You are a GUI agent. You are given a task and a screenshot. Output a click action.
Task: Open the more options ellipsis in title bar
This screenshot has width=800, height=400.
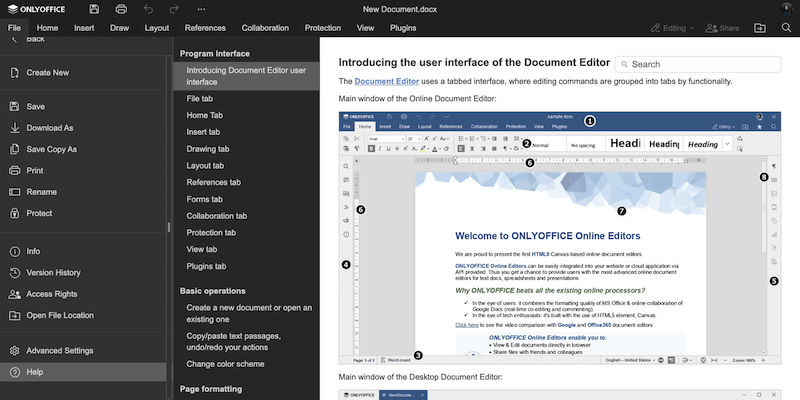point(201,9)
